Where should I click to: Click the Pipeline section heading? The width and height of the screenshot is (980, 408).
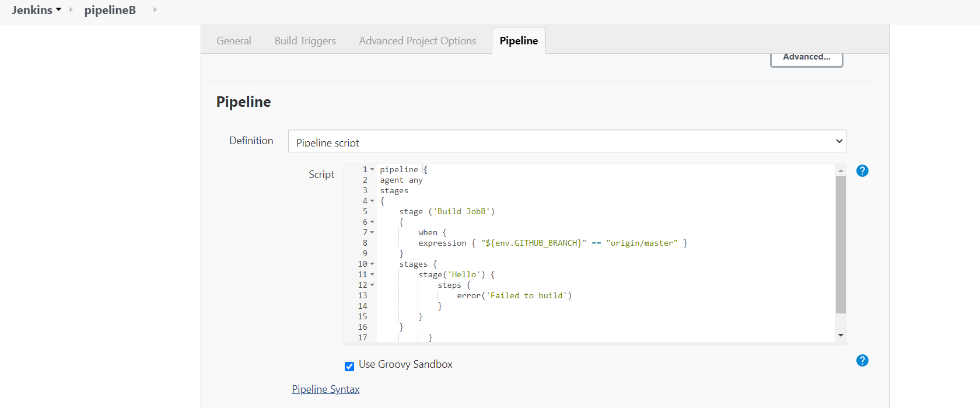coord(243,102)
